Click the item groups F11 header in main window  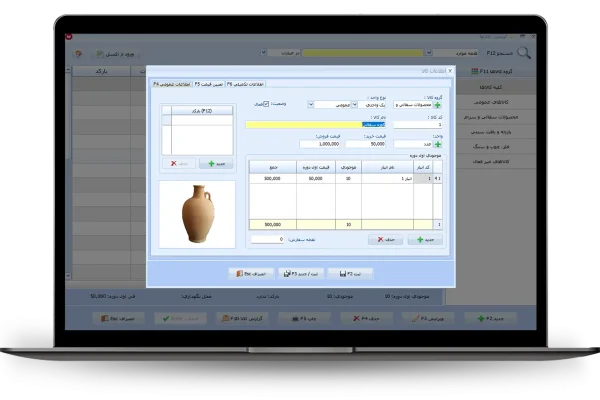pos(491,71)
